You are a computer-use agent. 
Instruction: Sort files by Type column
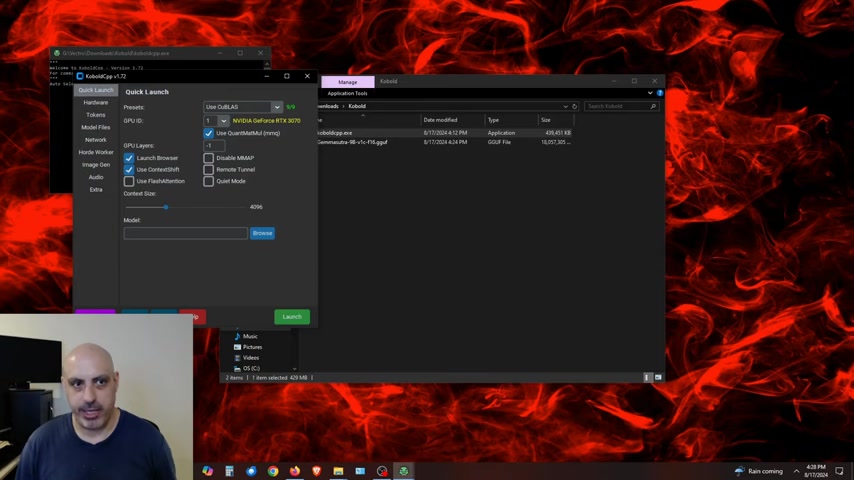point(493,120)
